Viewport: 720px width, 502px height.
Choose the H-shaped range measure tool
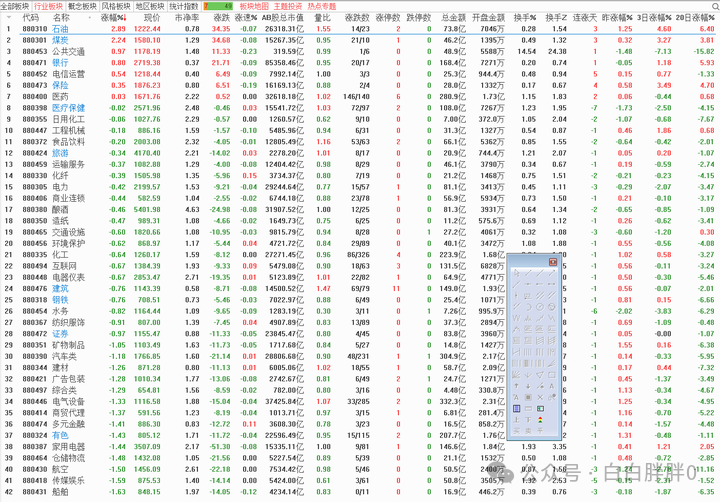click(x=516, y=352)
